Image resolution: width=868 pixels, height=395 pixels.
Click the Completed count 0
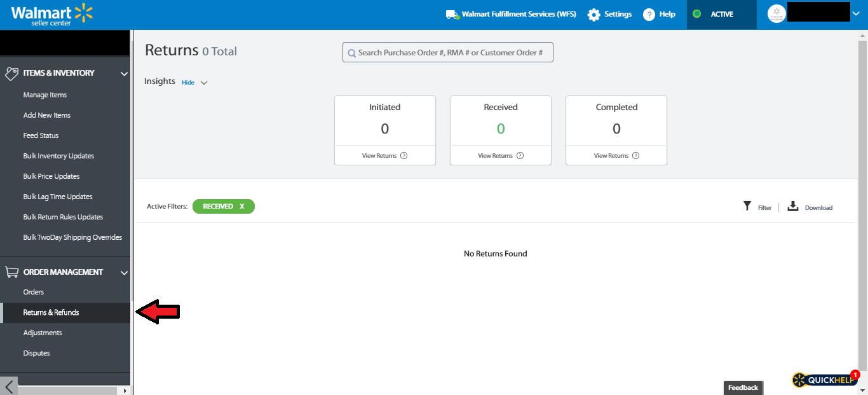(616, 129)
